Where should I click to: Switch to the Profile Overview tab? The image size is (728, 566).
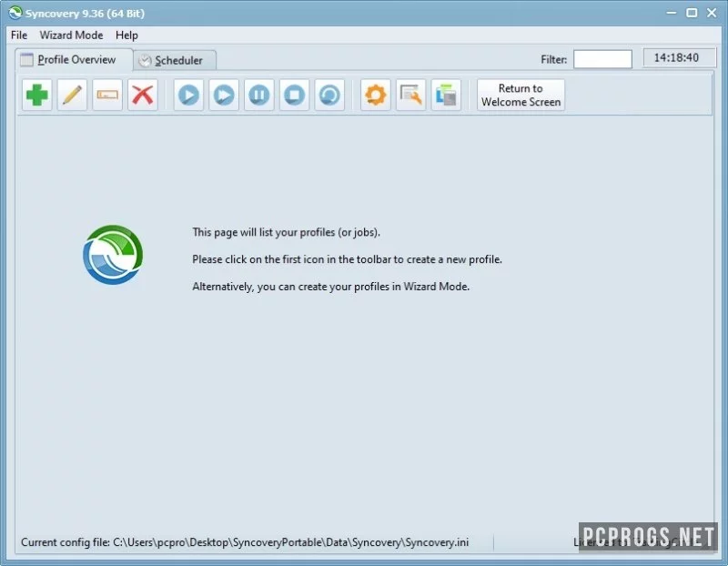click(75, 60)
